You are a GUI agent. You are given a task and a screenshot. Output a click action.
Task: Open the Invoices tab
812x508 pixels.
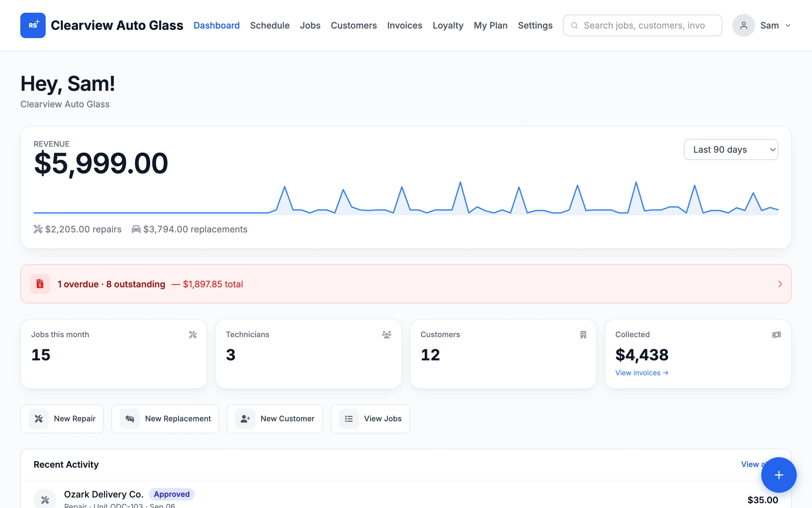[x=405, y=25]
